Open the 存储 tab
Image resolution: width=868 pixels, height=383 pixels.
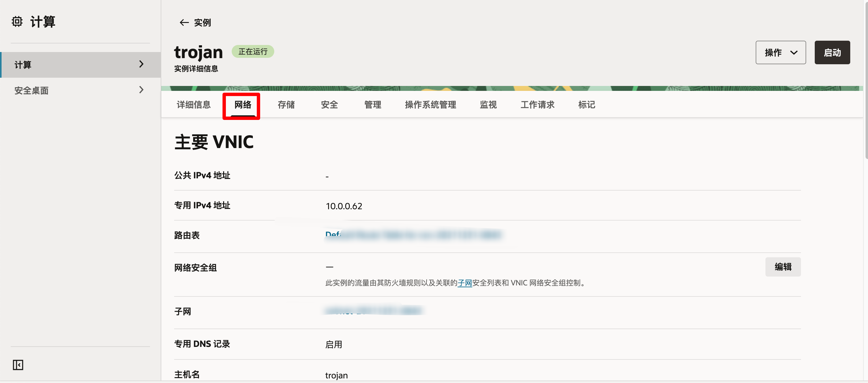tap(286, 105)
